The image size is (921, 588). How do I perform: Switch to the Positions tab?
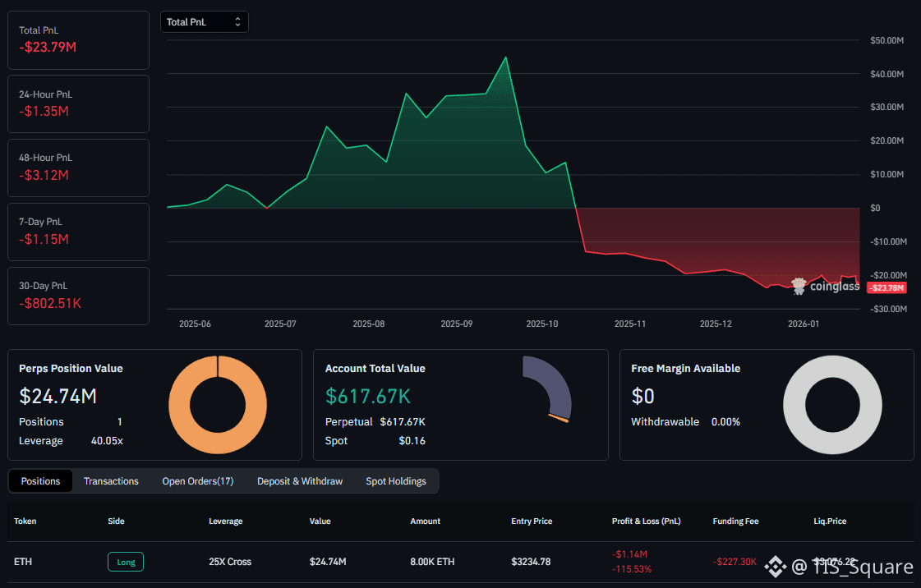(40, 481)
